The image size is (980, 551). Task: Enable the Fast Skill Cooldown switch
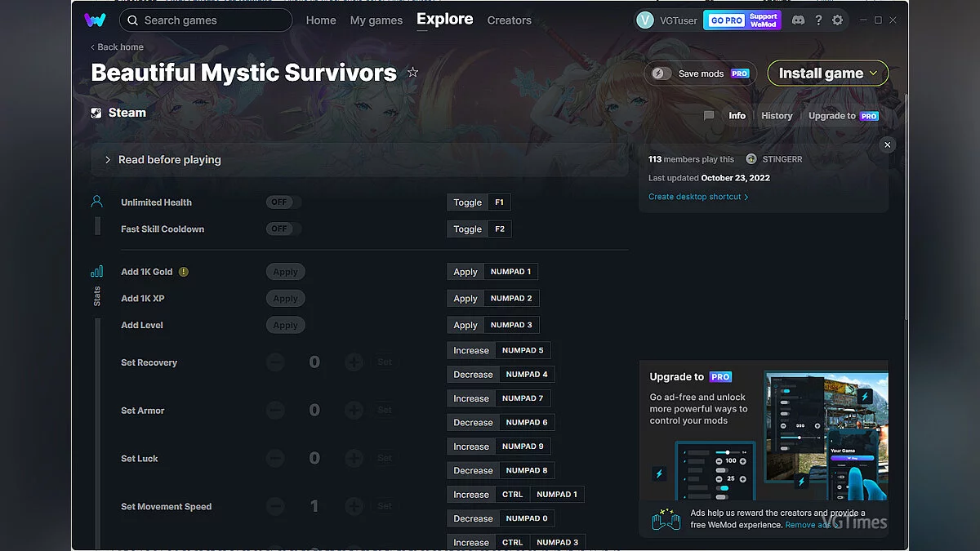click(x=283, y=229)
